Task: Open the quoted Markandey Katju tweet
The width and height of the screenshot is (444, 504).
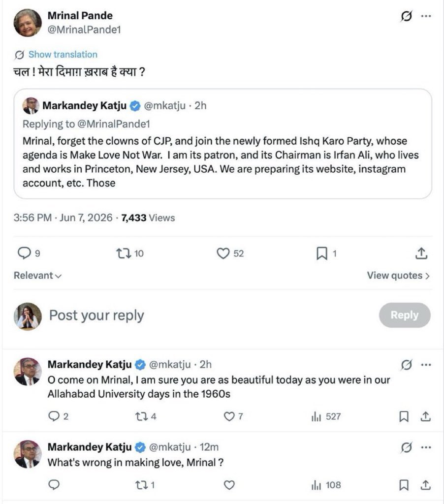Action: [x=222, y=144]
